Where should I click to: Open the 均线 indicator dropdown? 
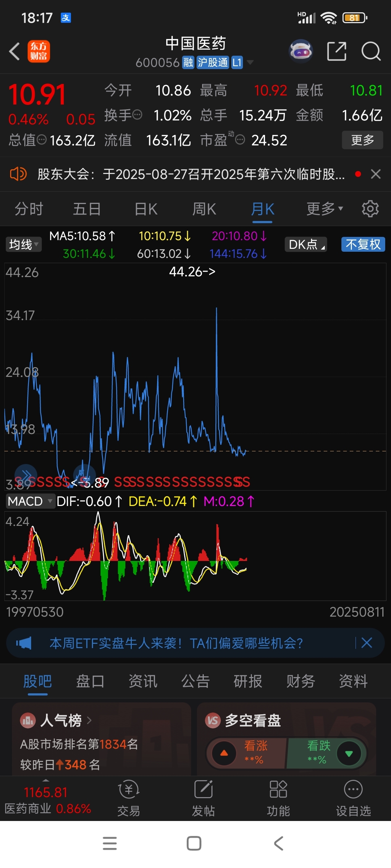[24, 244]
